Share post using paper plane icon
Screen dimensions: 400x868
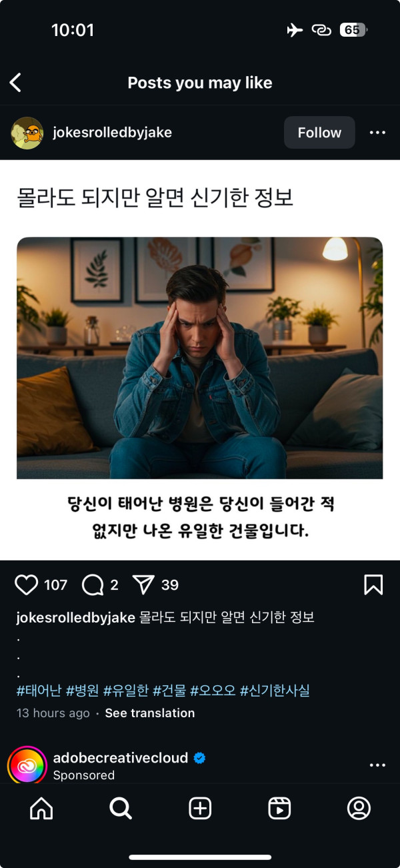point(143,585)
